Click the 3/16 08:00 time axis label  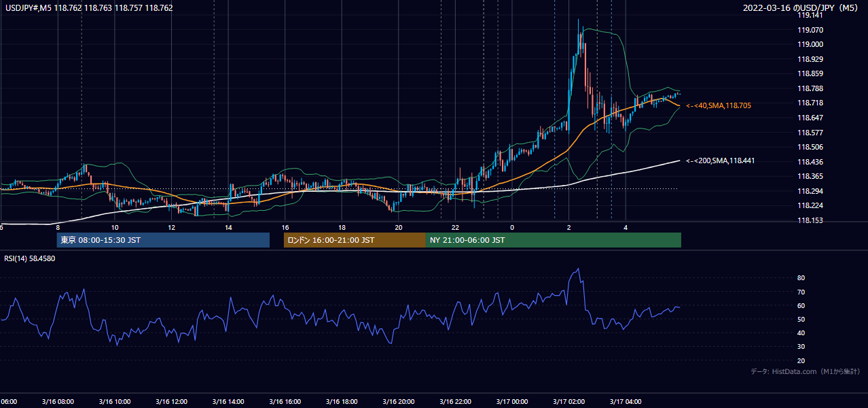point(58,402)
